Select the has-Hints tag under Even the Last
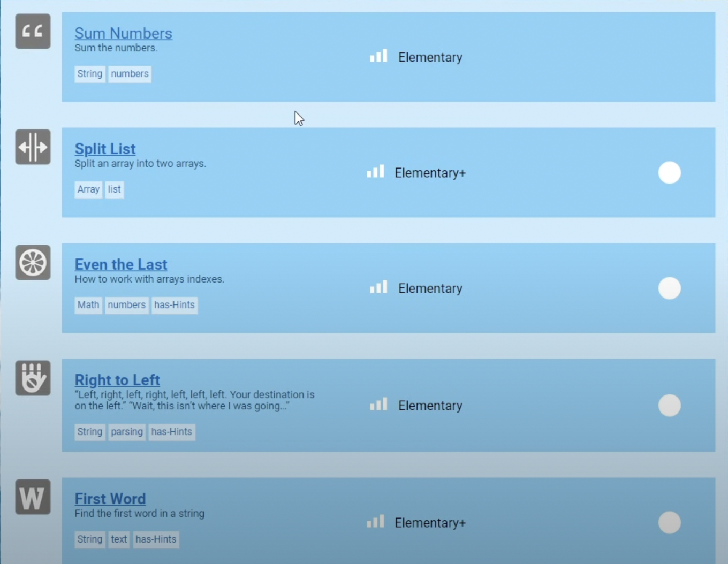This screenshot has height=564, width=728. (175, 305)
